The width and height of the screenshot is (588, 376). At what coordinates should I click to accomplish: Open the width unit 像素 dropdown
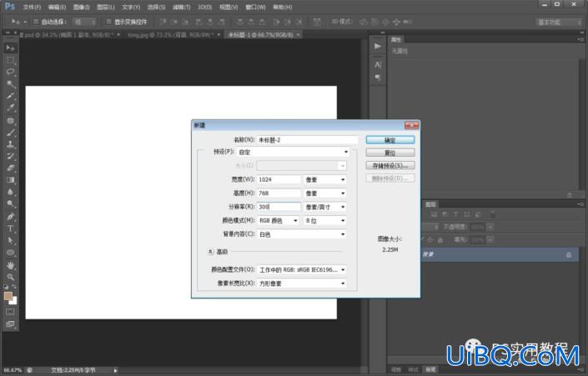324,179
